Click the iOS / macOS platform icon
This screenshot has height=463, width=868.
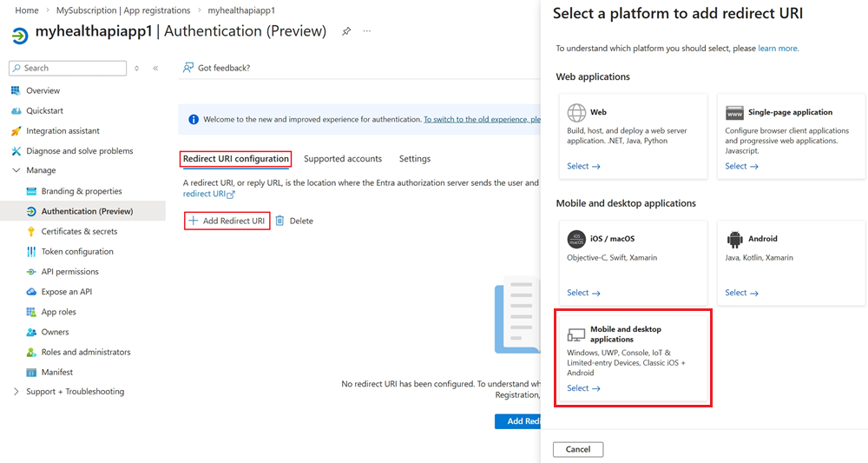[x=576, y=239]
